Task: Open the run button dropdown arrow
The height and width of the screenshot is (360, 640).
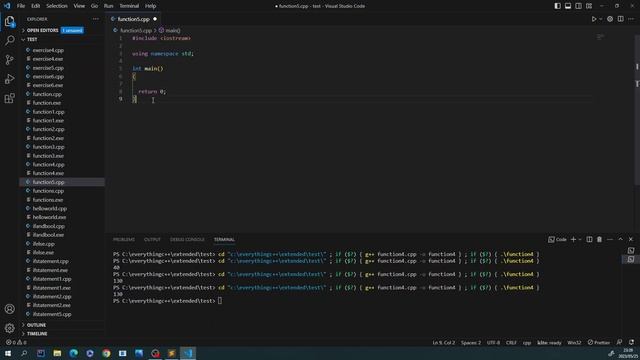Action: (x=600, y=19)
